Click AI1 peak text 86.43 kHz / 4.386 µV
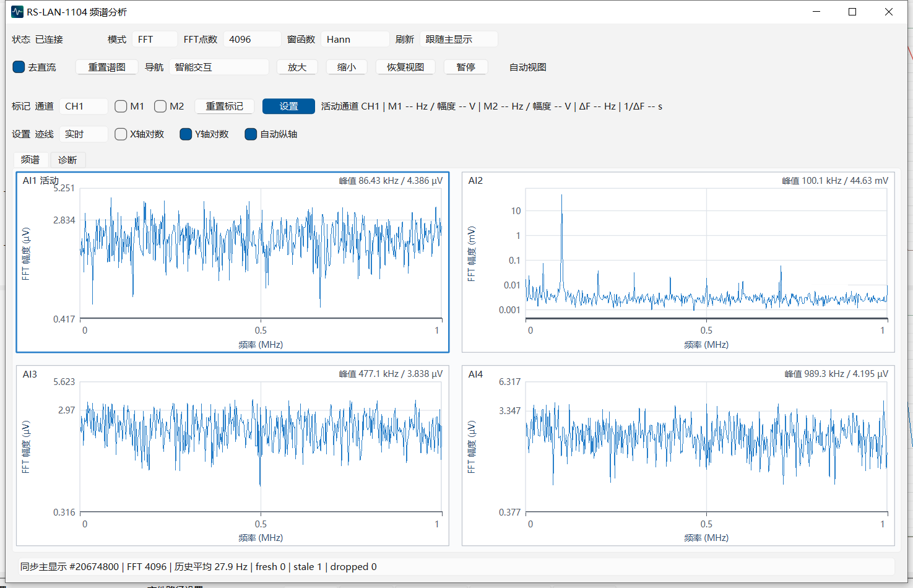 pyautogui.click(x=391, y=181)
